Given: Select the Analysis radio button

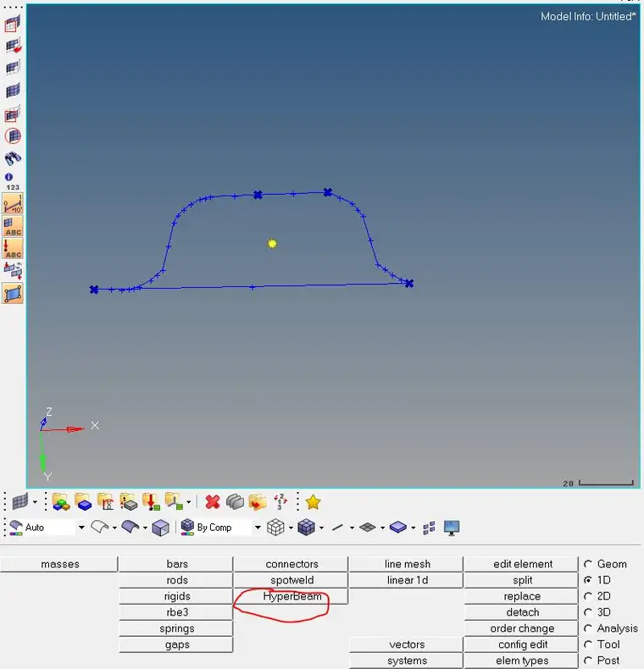Looking at the screenshot, I should [x=588, y=628].
